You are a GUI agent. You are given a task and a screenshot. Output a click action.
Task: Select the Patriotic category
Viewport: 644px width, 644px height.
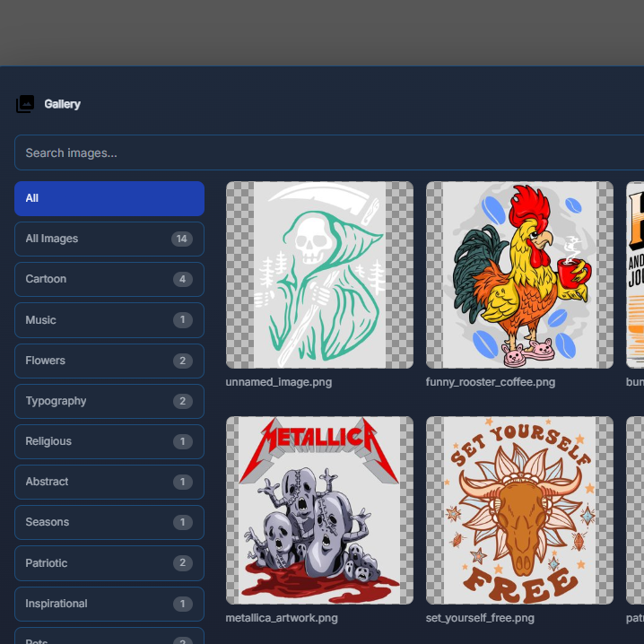point(109,563)
